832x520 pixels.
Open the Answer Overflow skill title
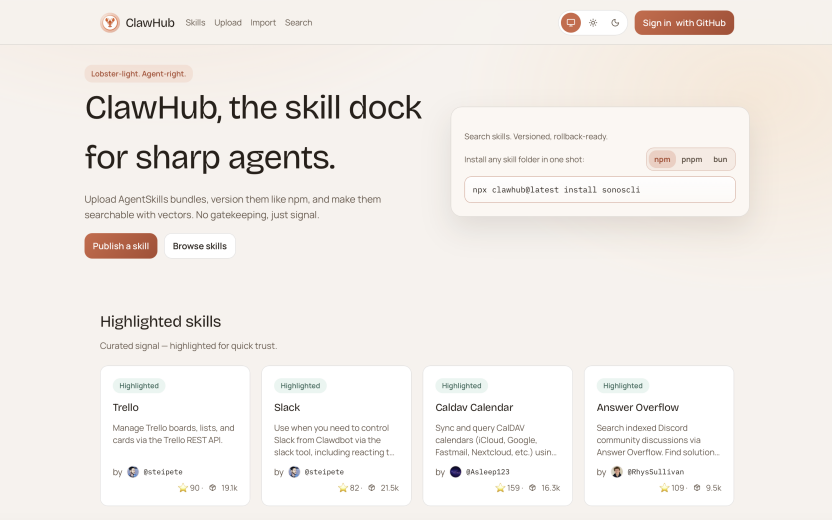(x=638, y=408)
